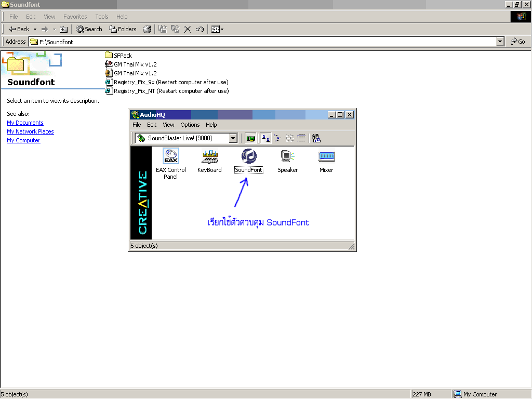Click the last AudioHQ toolbar icon after the view buttons
Image resolution: width=532 pixels, height=399 pixels.
(316, 138)
